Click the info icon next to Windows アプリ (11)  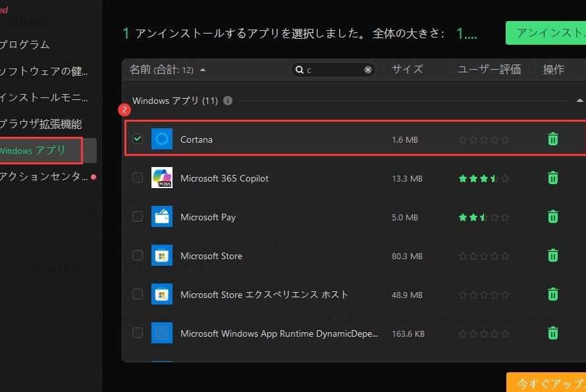pyautogui.click(x=228, y=101)
